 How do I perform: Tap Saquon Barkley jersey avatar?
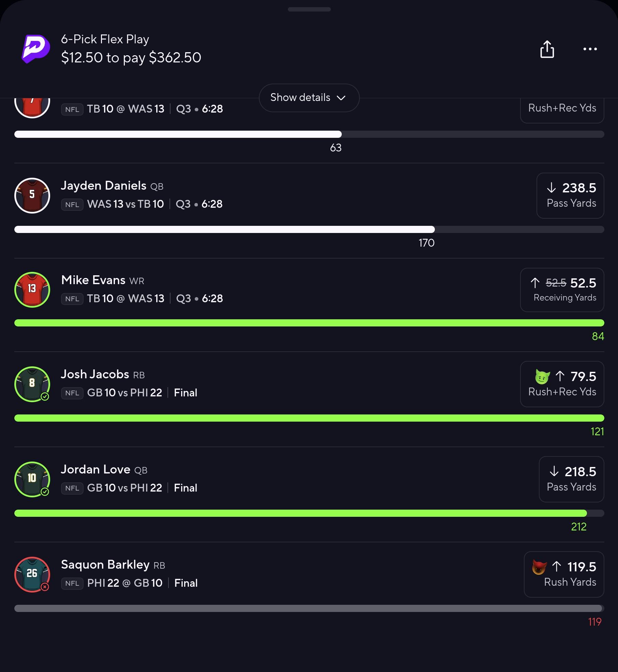(x=32, y=574)
